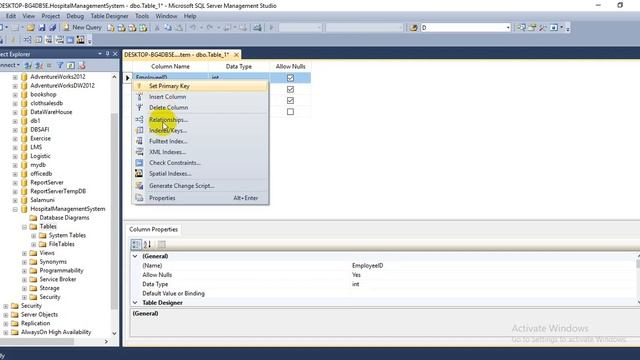640x360 pixels.
Task: Click the Find in Files icon beside search box
Action: (x=413, y=28)
